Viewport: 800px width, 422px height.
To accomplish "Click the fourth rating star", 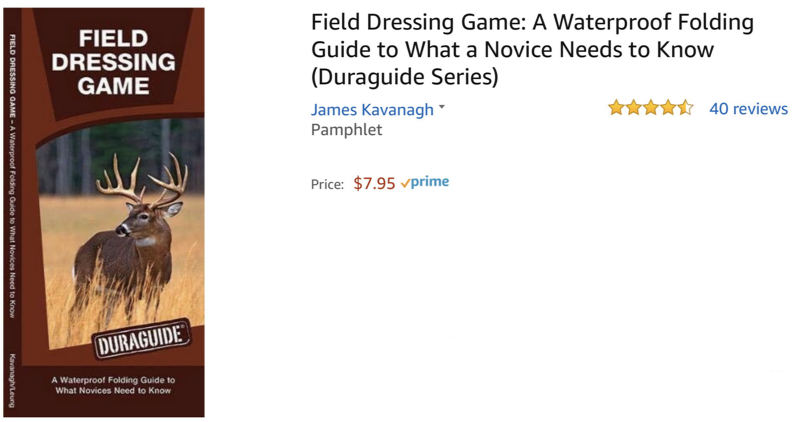I will (x=667, y=108).
